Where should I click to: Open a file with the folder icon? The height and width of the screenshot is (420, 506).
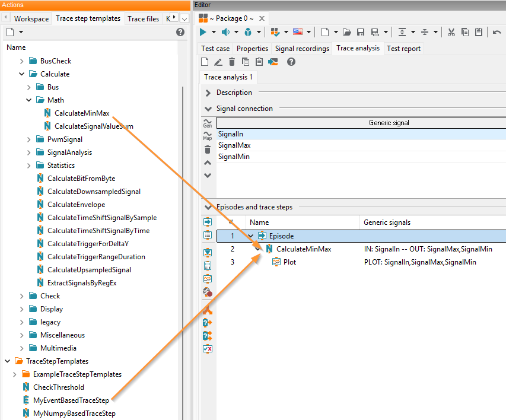(347, 32)
